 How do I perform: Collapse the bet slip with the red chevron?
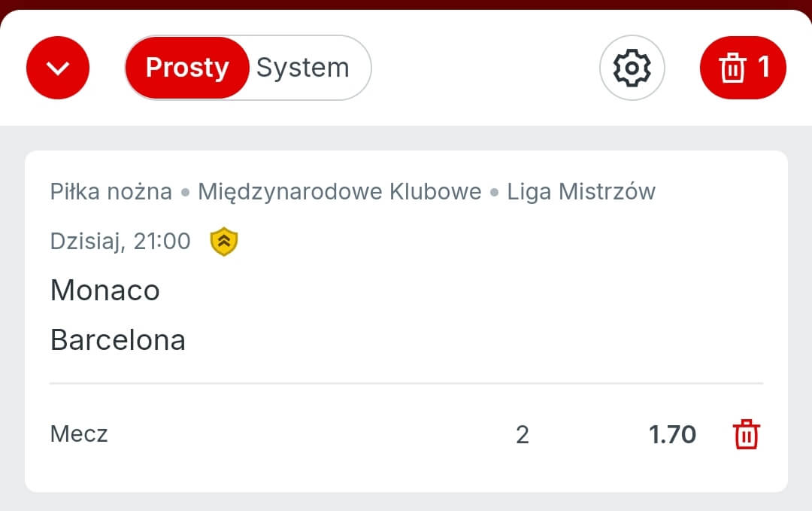pyautogui.click(x=58, y=68)
